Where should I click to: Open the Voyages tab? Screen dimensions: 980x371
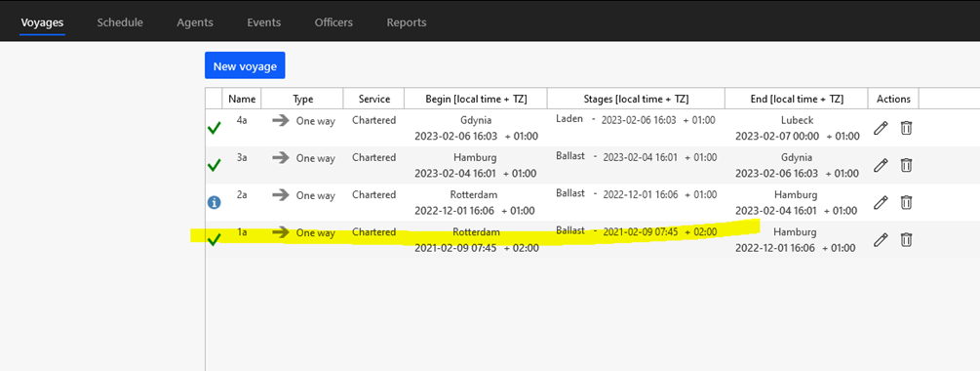coord(43,22)
